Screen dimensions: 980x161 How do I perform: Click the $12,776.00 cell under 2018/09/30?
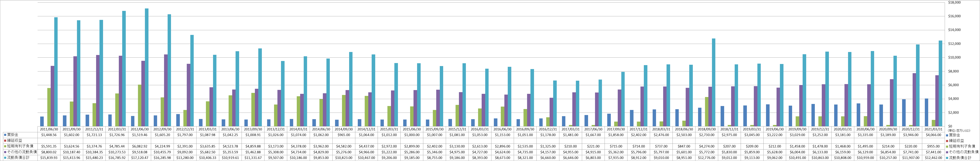click(x=707, y=158)
